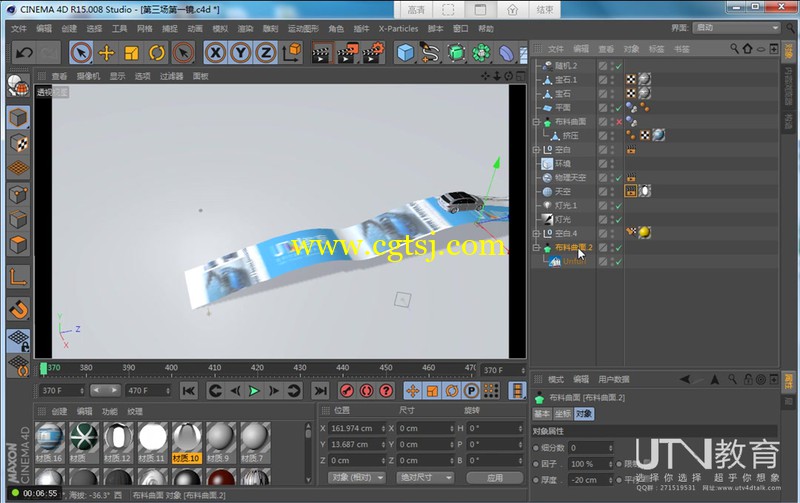
Task: Toggle the Z axis lock icon
Action: click(265, 53)
